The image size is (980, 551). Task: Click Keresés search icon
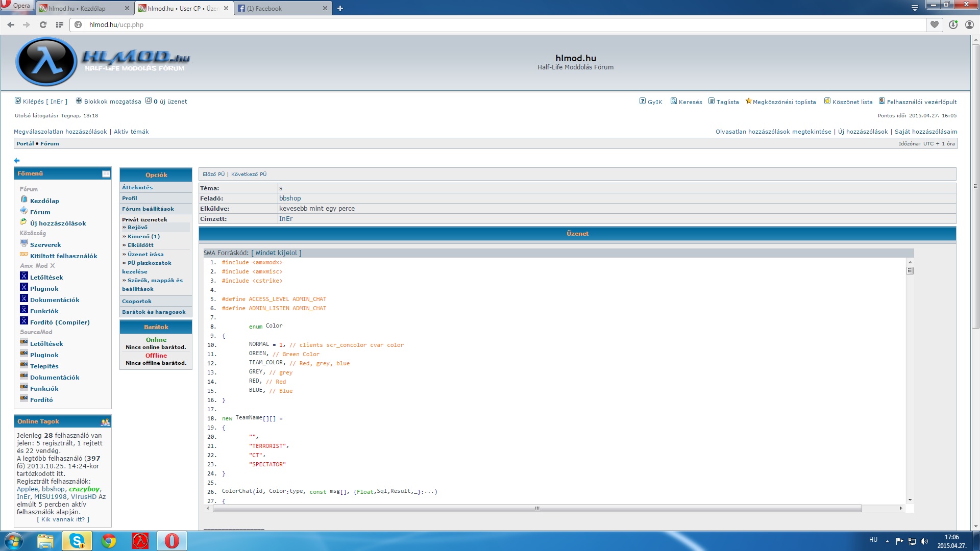pyautogui.click(x=674, y=101)
